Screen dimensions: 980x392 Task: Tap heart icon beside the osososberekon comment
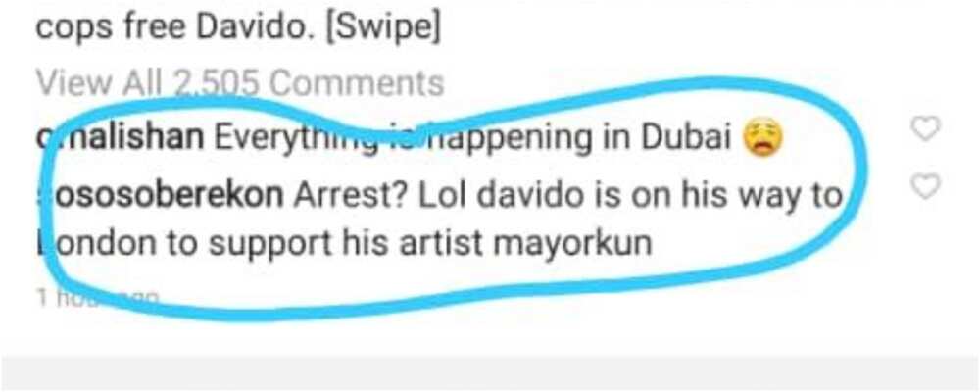[925, 185]
